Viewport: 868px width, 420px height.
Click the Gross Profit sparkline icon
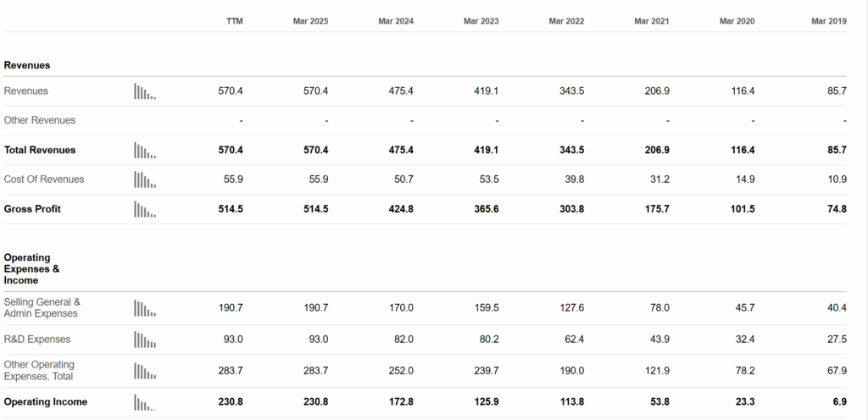pos(145,209)
